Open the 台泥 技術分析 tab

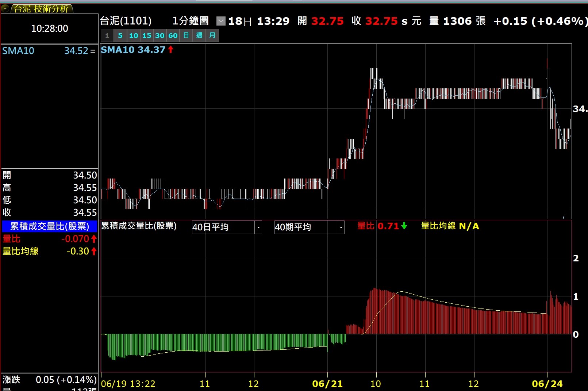click(x=41, y=9)
